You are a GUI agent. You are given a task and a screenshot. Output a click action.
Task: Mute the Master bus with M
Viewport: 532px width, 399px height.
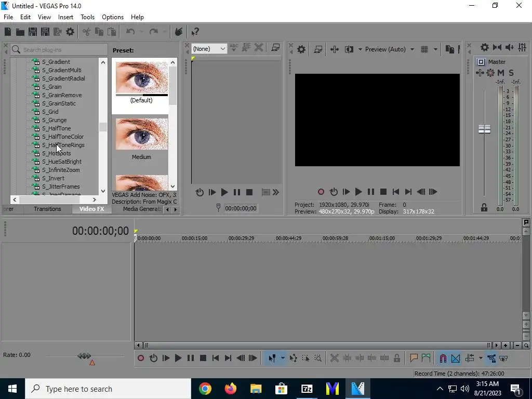coord(500,73)
